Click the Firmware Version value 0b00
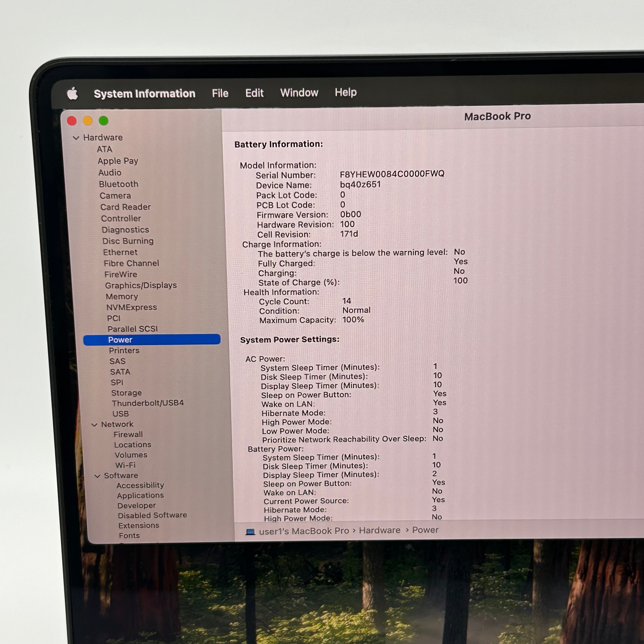Screen dimensions: 644x644 (x=351, y=214)
